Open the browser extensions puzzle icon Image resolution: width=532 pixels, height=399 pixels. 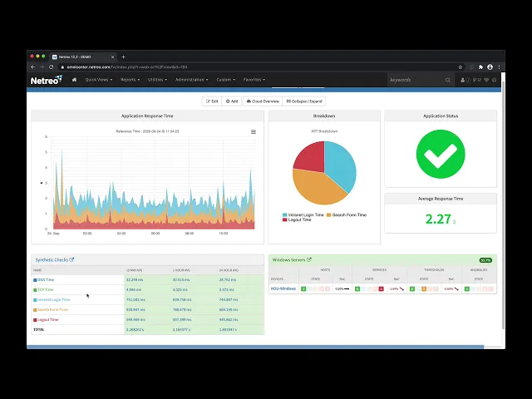coord(480,67)
